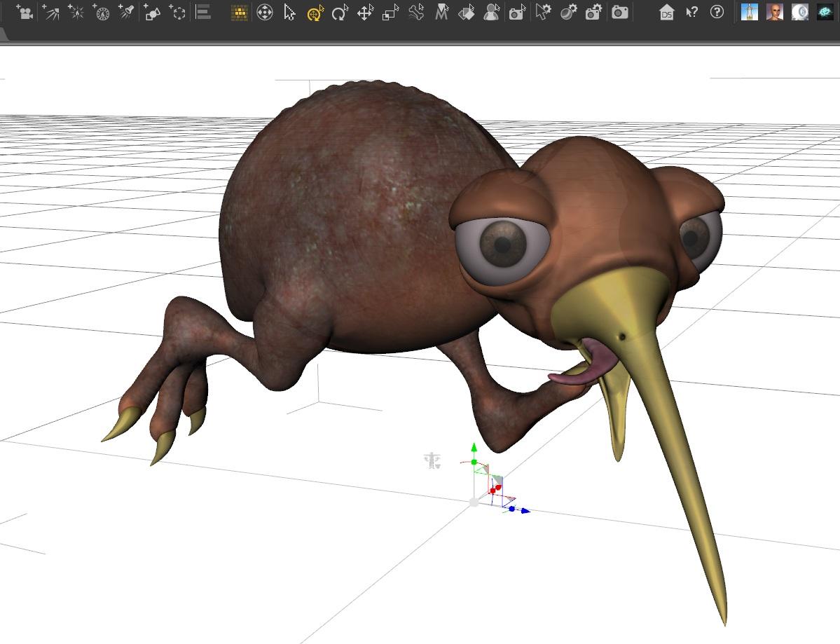Viewport: 840px width, 644px height.
Task: Click the green Y-axis gizmo arrow
Action: 474,447
